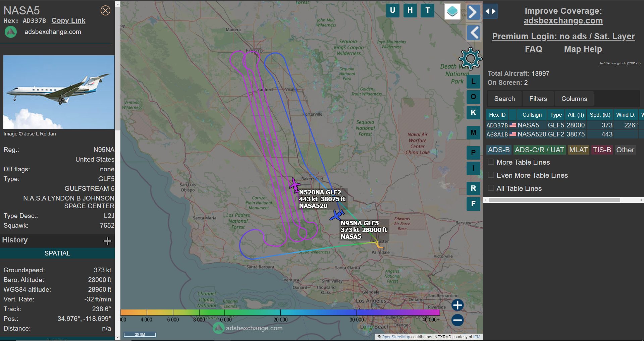Click the I map button
This screenshot has width=644, height=341.
(473, 168)
